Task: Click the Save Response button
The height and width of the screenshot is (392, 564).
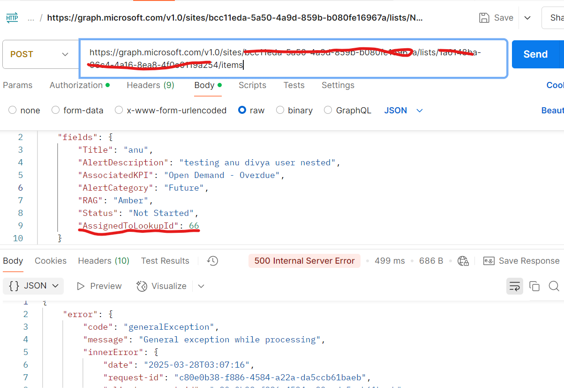Action: click(521, 261)
